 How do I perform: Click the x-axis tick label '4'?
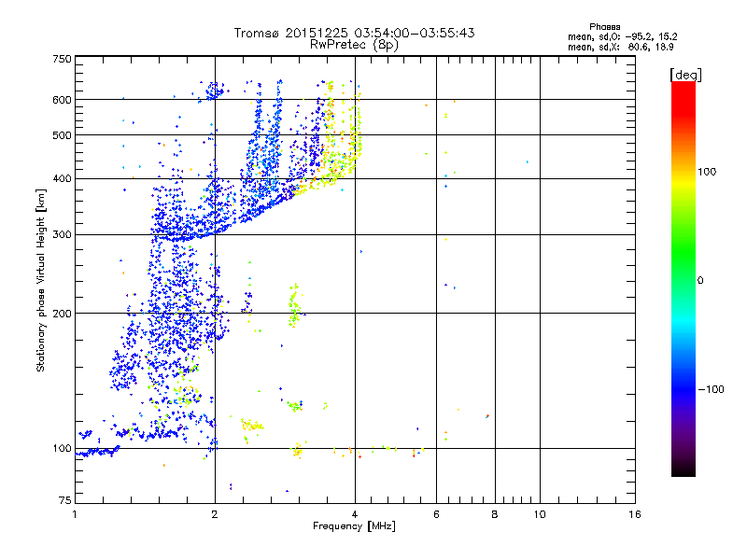[355, 514]
